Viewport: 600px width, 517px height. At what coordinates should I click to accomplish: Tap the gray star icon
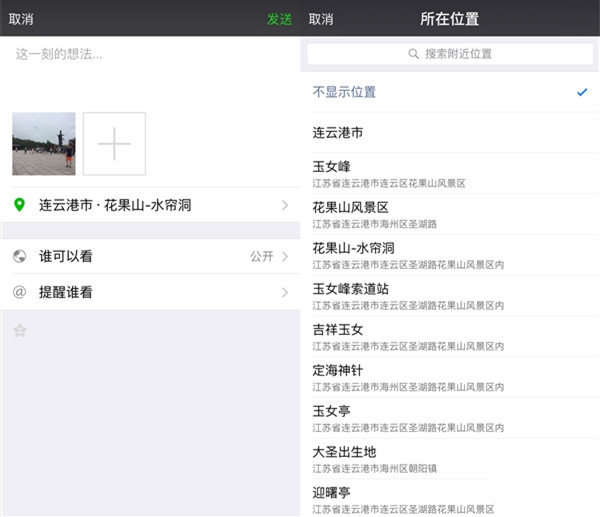pyautogui.click(x=19, y=330)
